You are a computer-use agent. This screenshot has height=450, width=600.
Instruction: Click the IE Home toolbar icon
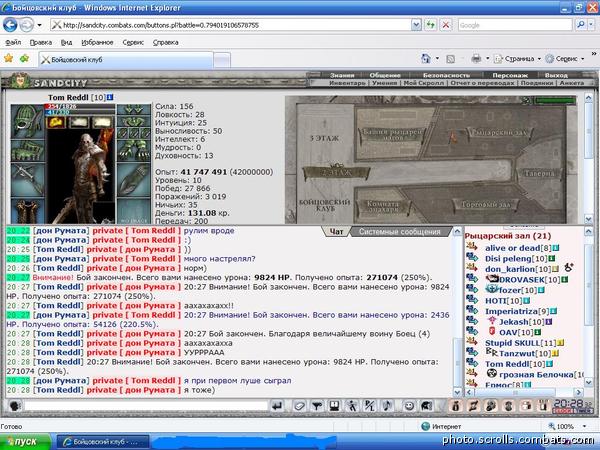(426, 59)
